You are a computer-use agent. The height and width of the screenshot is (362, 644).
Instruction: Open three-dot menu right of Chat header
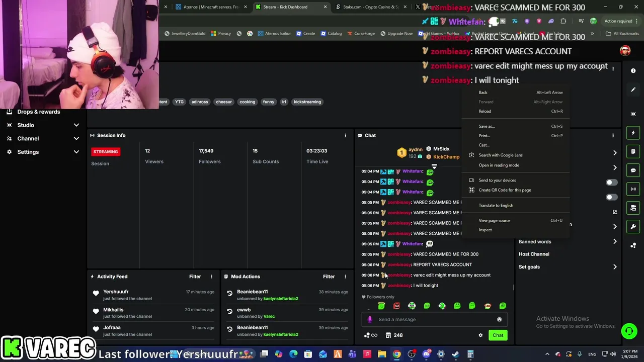coord(613,135)
